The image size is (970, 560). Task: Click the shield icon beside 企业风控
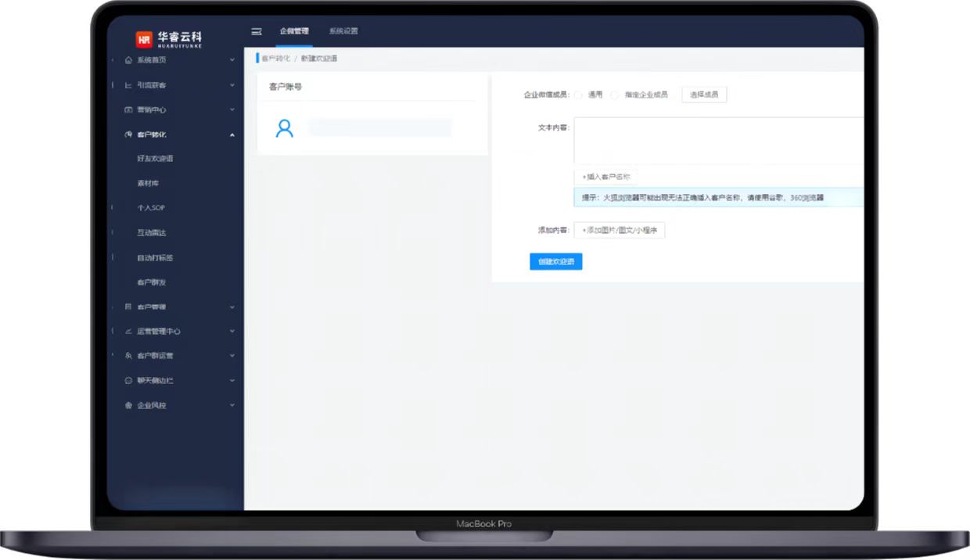128,406
